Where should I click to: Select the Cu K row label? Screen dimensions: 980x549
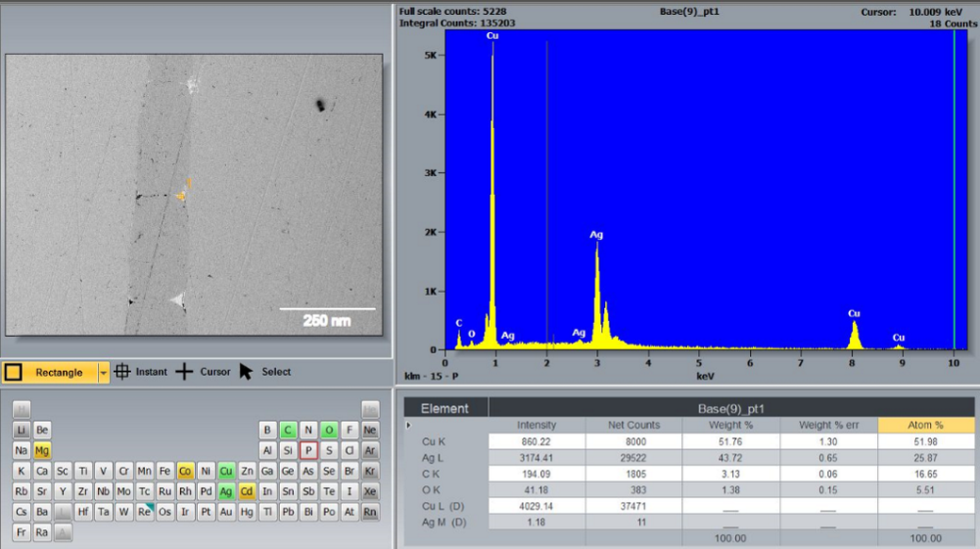point(433,442)
